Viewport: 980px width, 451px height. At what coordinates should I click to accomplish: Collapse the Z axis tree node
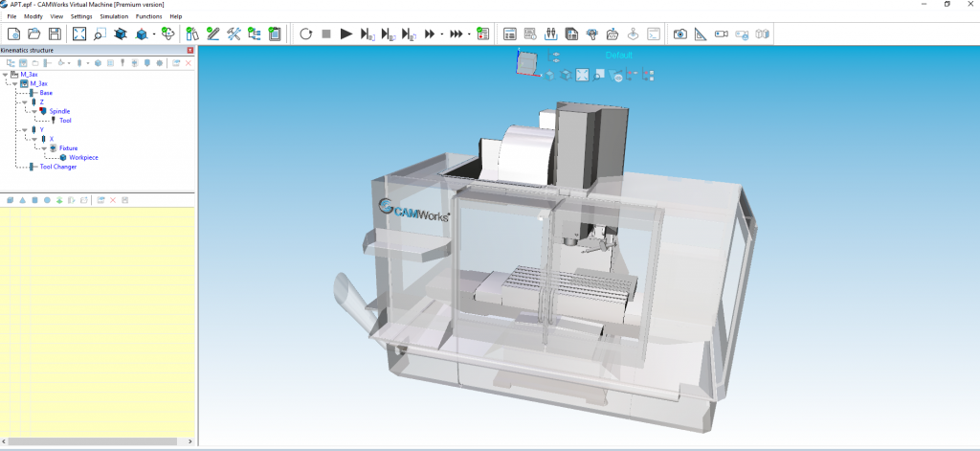(x=25, y=101)
